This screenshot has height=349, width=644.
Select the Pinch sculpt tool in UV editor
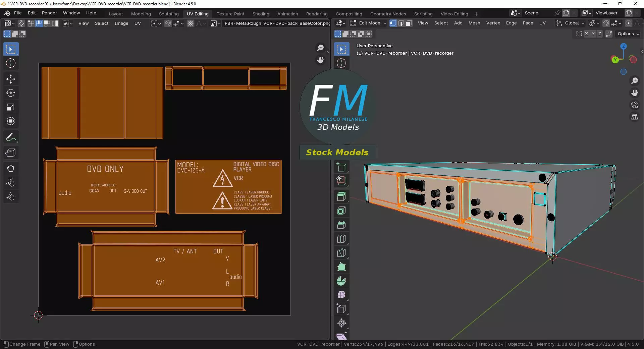point(11,196)
